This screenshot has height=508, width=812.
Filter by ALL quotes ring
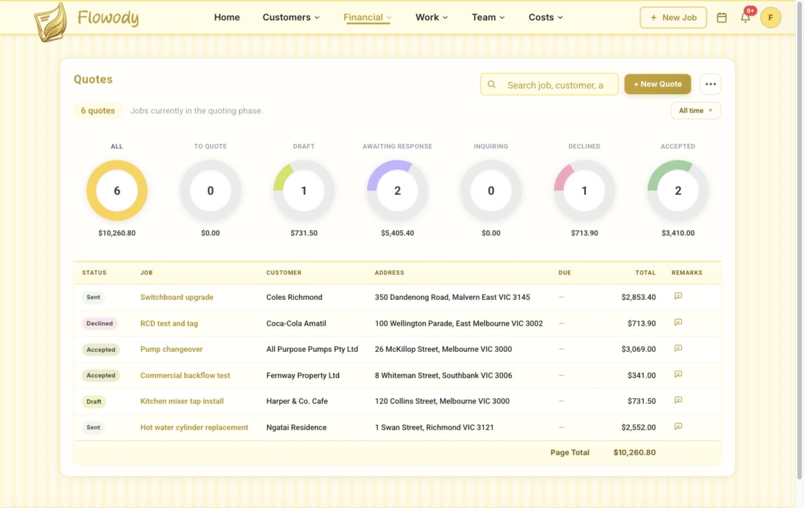[x=117, y=191]
